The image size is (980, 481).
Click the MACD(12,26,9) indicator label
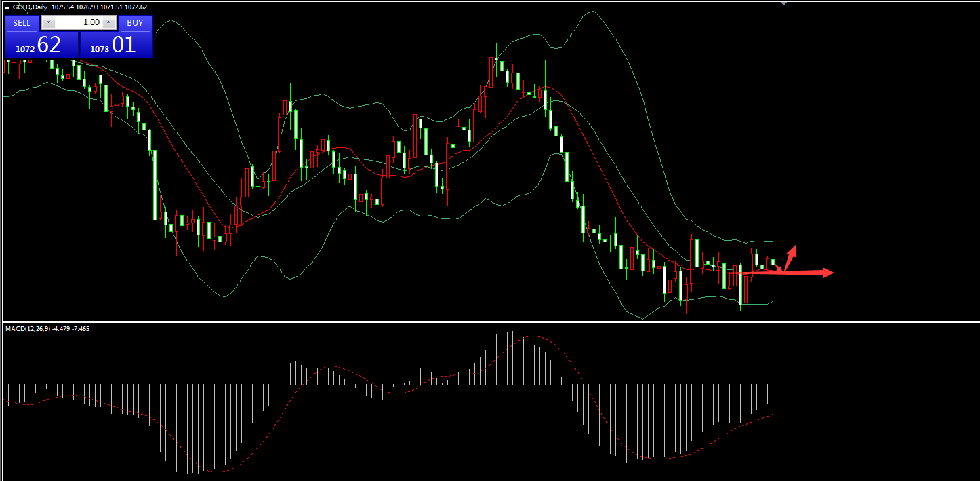(28, 329)
